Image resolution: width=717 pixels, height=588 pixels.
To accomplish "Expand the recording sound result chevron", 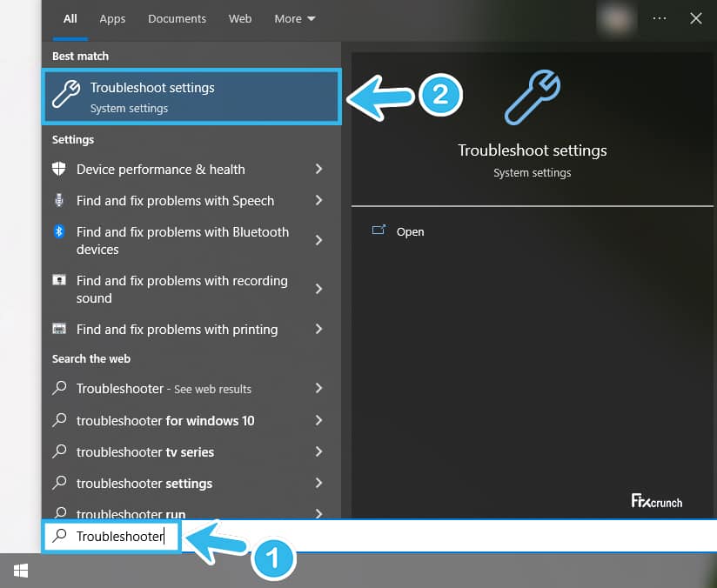I will point(318,289).
